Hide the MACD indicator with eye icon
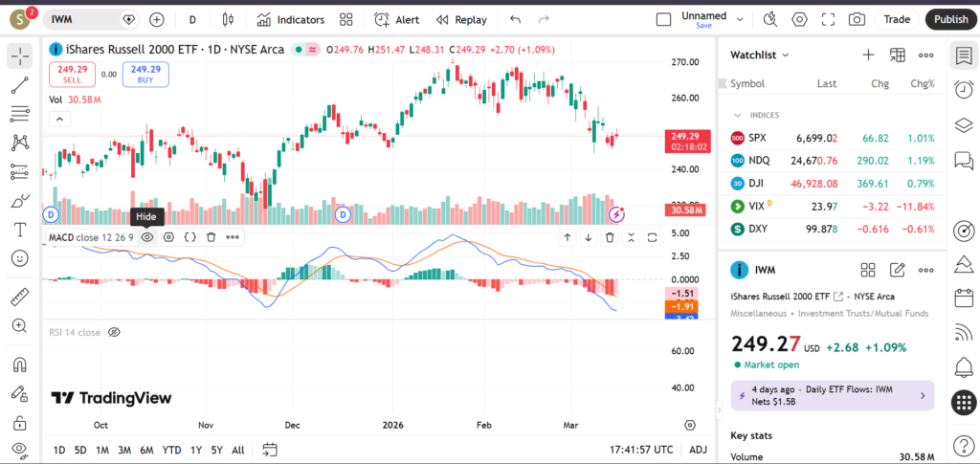 [x=147, y=236]
